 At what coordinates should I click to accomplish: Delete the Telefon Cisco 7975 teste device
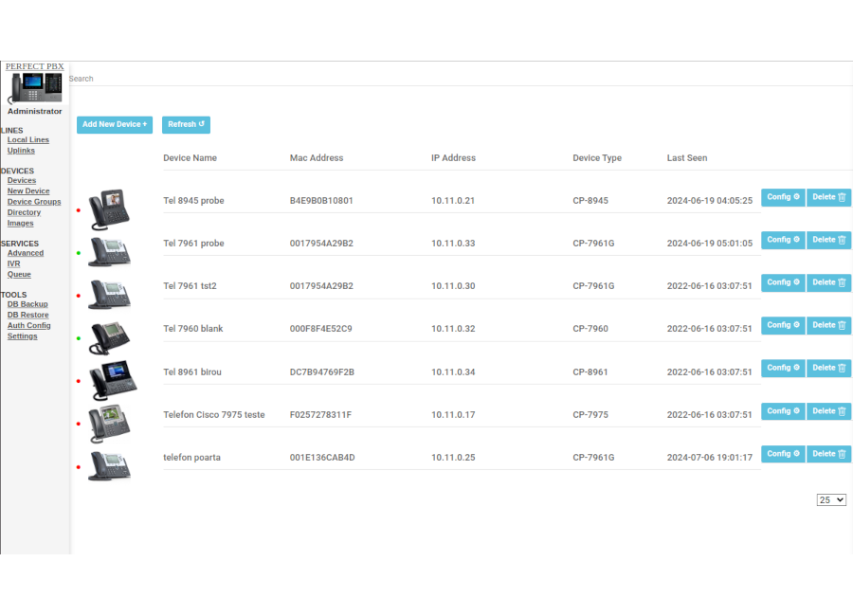coord(828,411)
